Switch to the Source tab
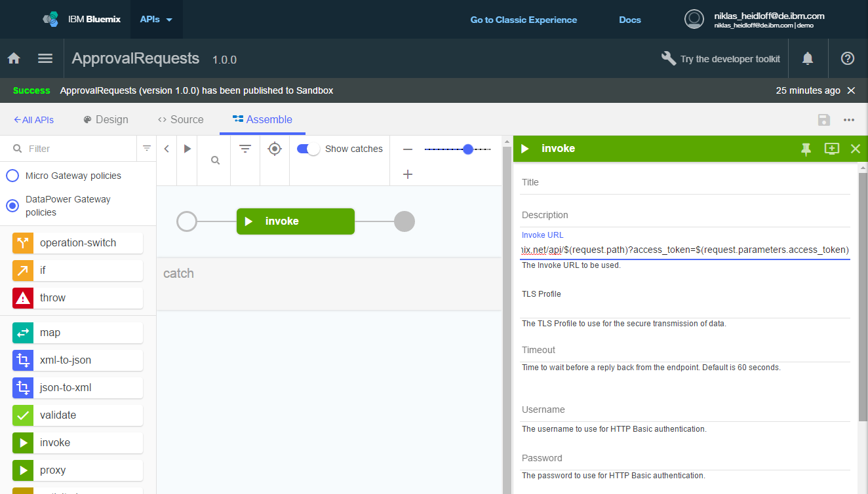The image size is (868, 494). pos(181,119)
